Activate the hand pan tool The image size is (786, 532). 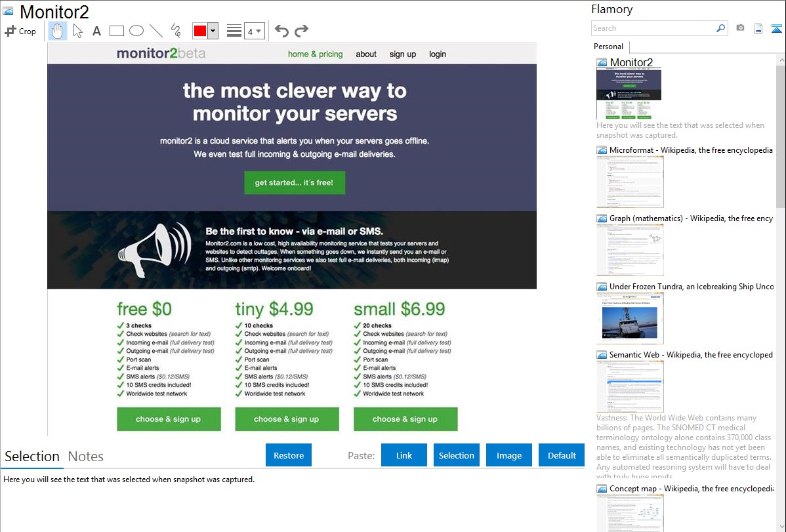coord(58,31)
